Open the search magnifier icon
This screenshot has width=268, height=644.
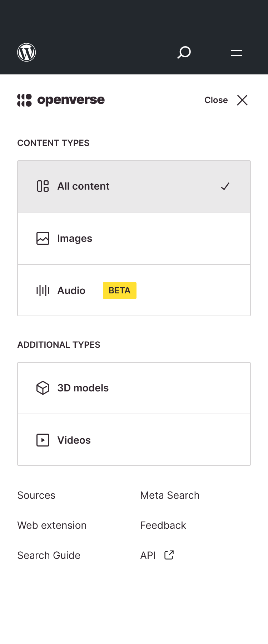tap(184, 53)
